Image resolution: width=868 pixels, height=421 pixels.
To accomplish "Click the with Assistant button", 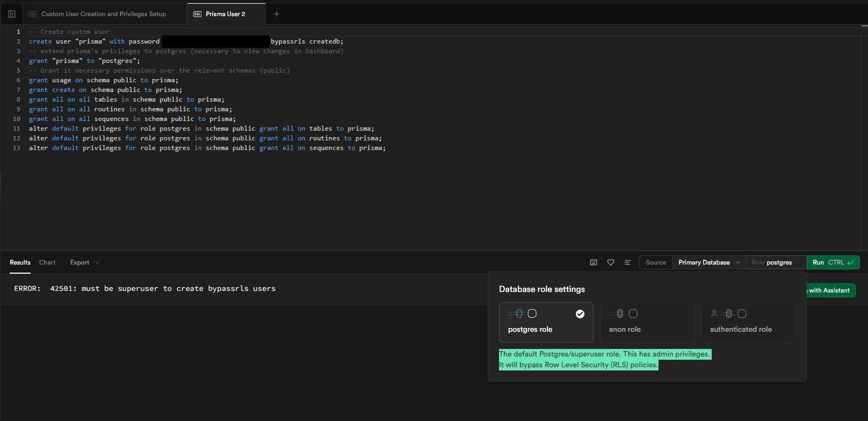I will tap(830, 290).
